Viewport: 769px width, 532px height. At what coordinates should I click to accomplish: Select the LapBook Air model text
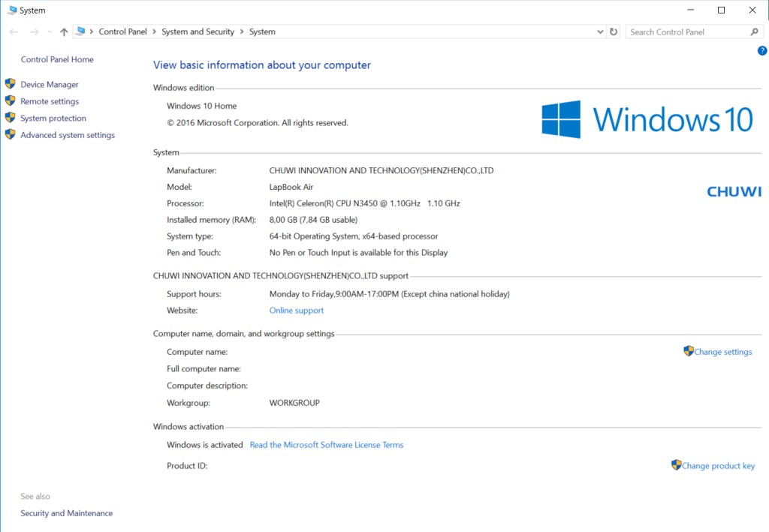coord(291,187)
